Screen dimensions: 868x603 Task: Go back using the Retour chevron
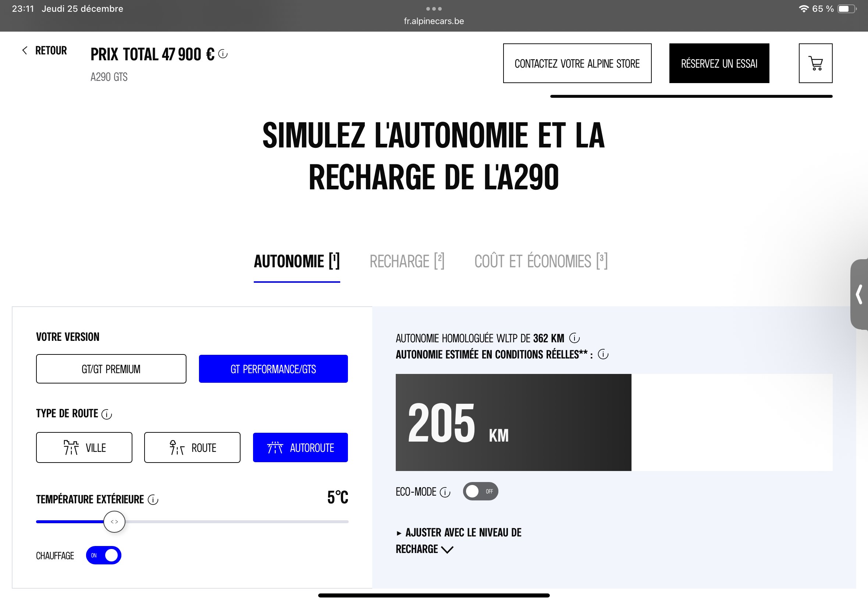[x=25, y=51]
